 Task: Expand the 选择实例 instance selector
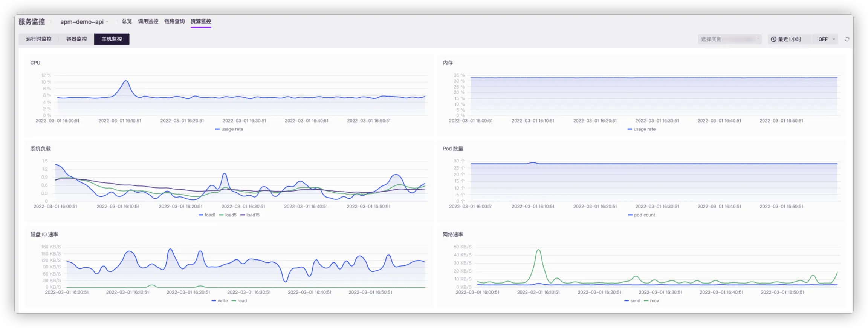[x=729, y=39]
